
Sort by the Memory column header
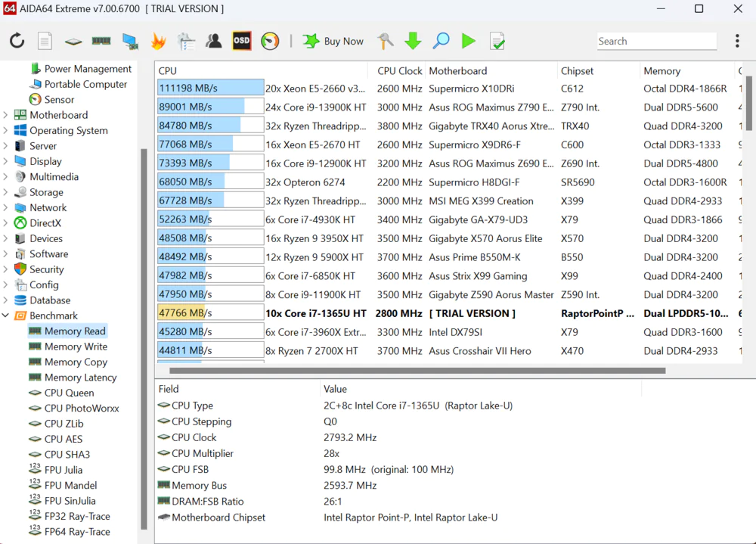[687, 71]
